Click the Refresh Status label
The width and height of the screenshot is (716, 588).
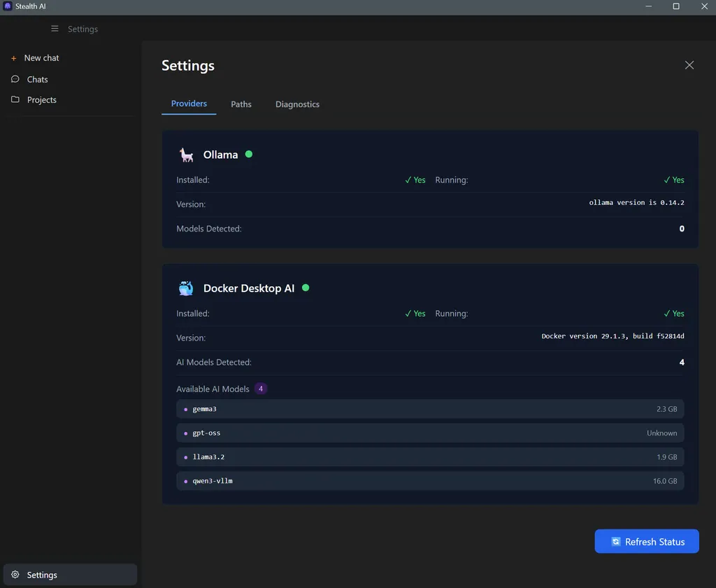(654, 542)
